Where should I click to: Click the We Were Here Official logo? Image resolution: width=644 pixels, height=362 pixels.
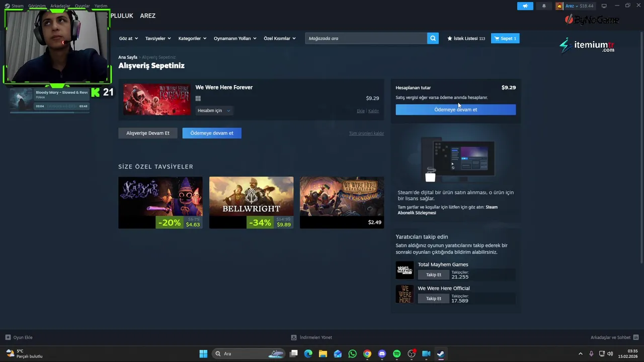pos(405,294)
